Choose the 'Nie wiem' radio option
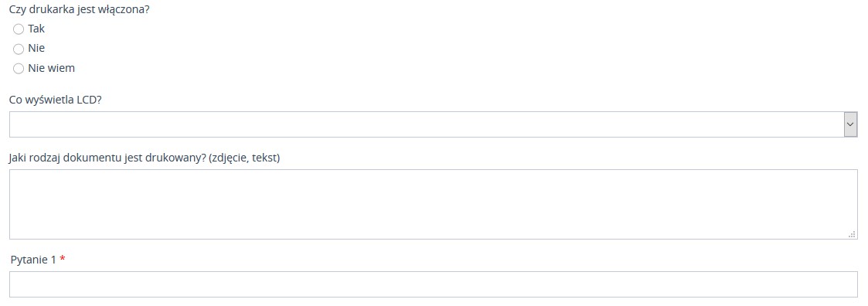This screenshot has height=306, width=868. point(19,69)
